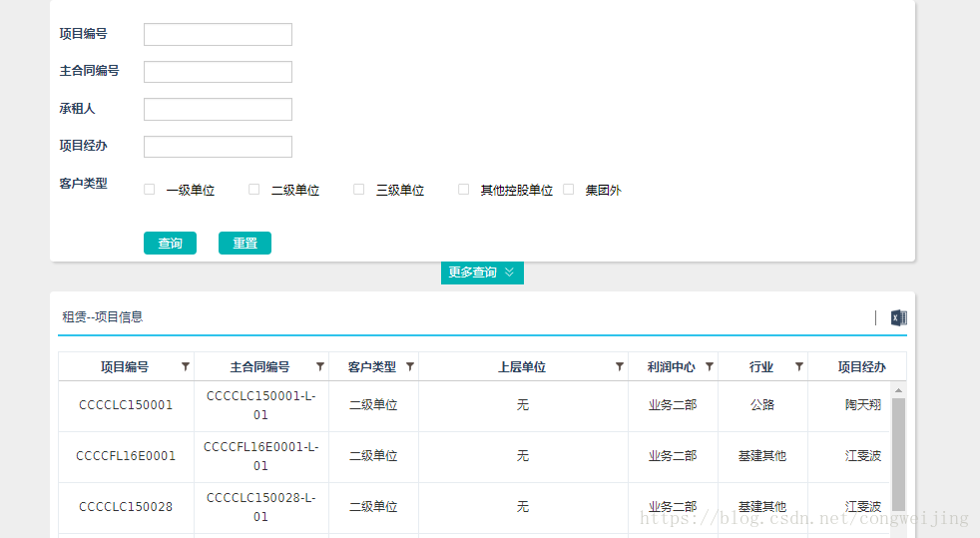Enable the 三级单位 checkbox

(x=359, y=190)
